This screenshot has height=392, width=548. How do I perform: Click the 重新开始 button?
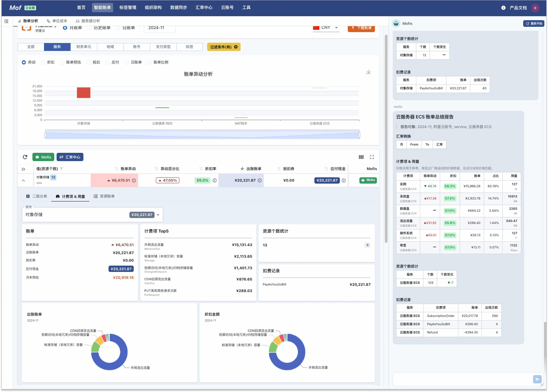point(534,23)
